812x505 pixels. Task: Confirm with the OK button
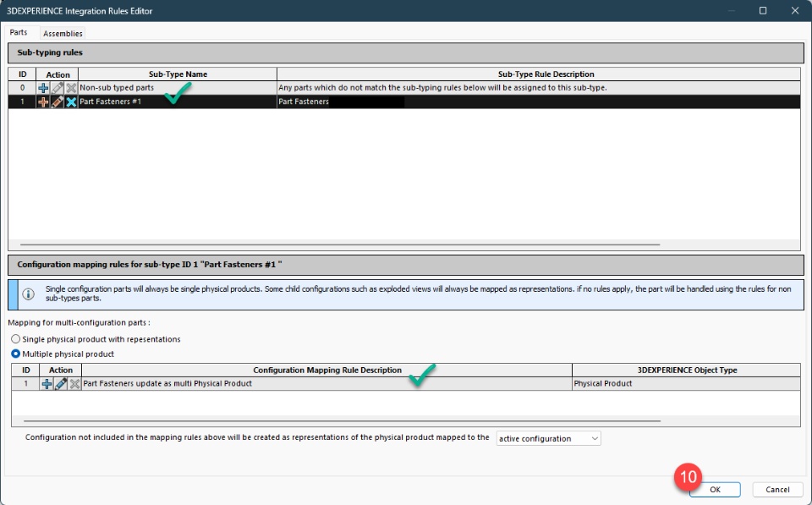(715, 490)
